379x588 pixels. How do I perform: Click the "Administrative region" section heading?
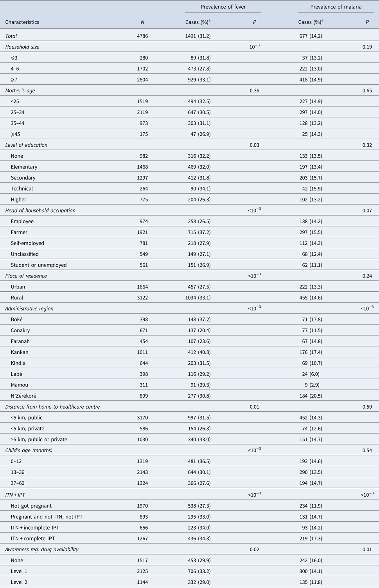[29, 308]
